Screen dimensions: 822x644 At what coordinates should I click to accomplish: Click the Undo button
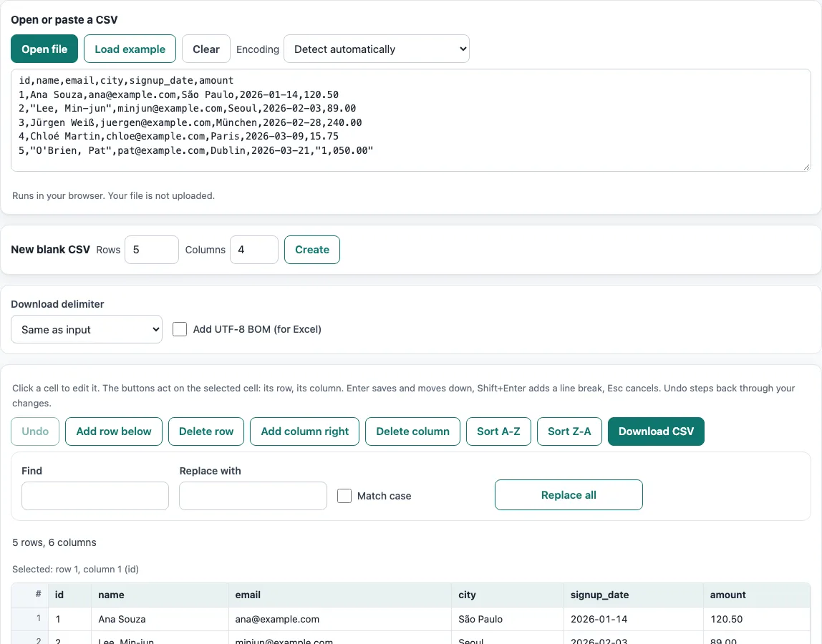35,431
